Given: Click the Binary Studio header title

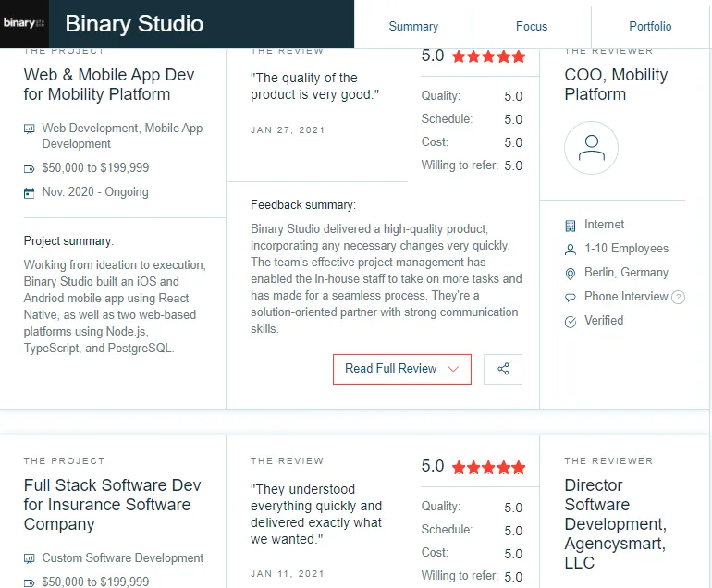Looking at the screenshot, I should pyautogui.click(x=134, y=24).
